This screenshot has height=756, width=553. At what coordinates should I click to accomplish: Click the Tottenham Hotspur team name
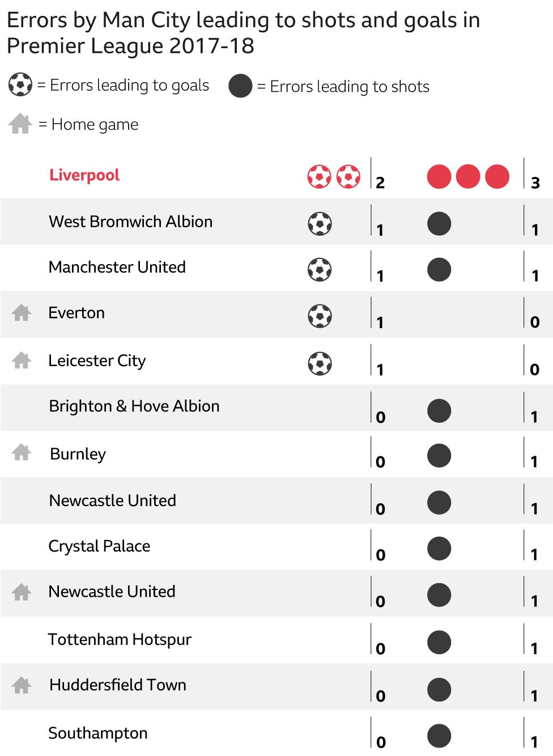120,640
